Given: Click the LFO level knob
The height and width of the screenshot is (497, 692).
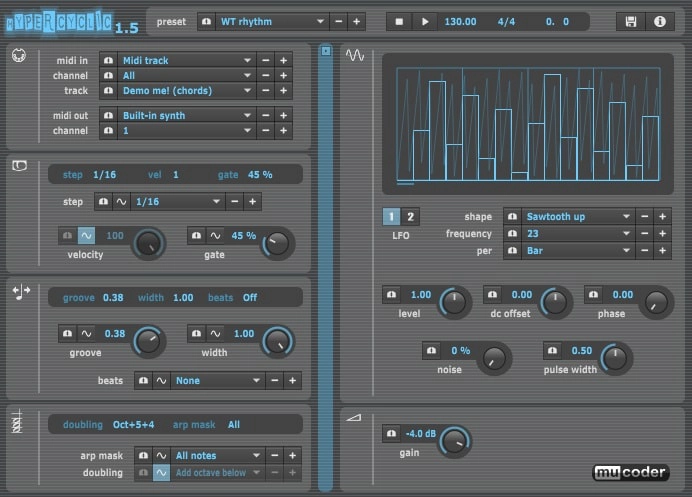Looking at the screenshot, I should 455,302.
